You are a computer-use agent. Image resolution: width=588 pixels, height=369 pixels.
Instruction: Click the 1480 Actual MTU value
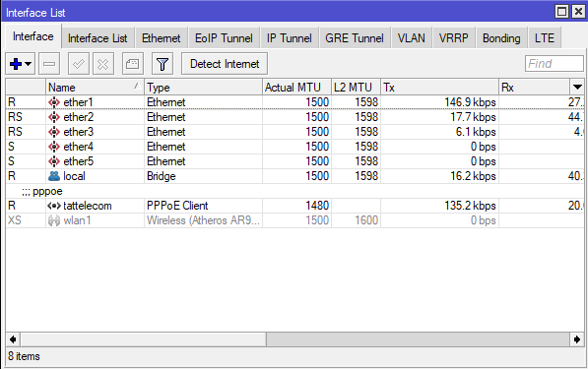[x=317, y=206]
